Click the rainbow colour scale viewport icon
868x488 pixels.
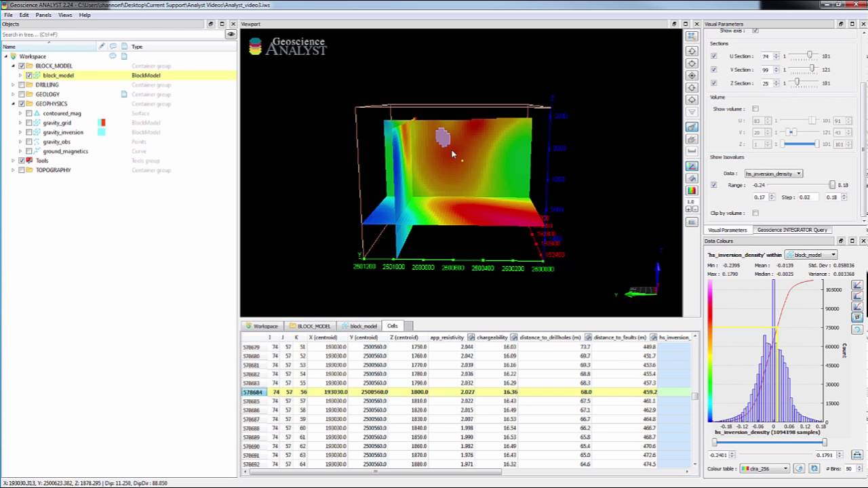[692, 190]
